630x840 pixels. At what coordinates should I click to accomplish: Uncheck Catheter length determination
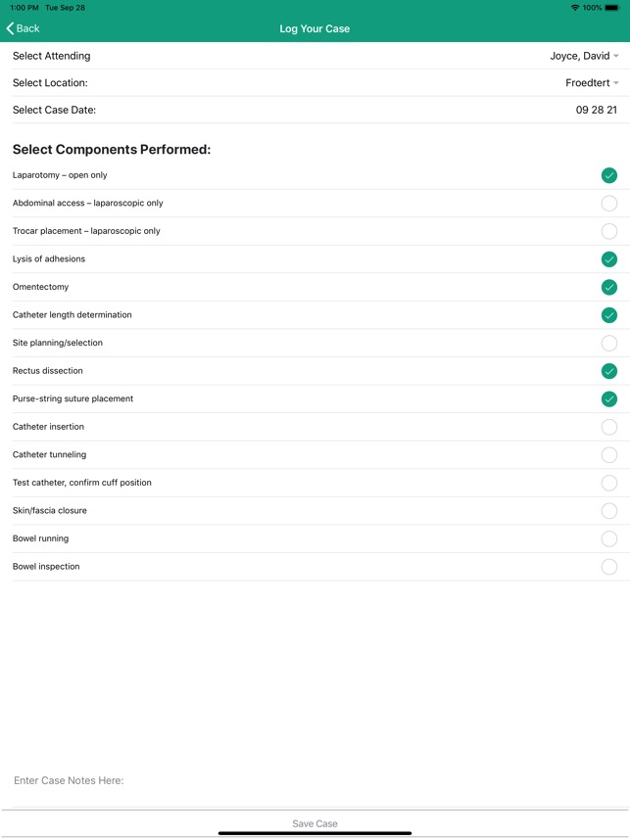coord(608,315)
